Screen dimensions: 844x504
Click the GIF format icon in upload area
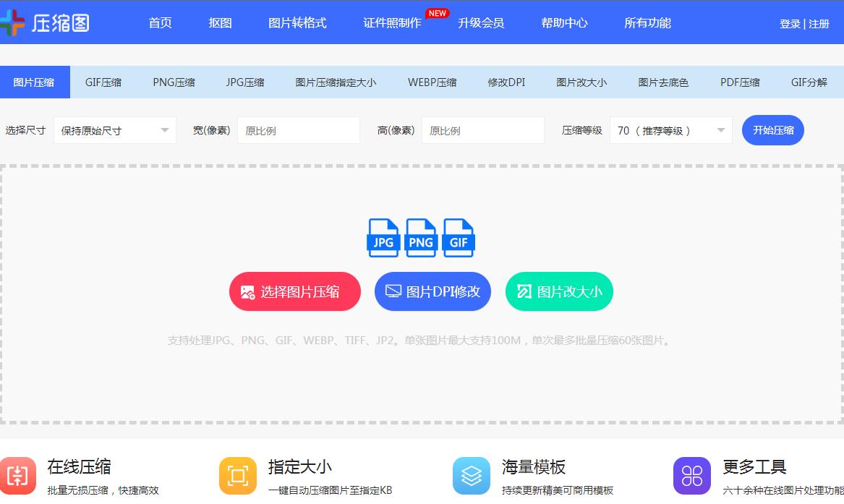pos(458,239)
